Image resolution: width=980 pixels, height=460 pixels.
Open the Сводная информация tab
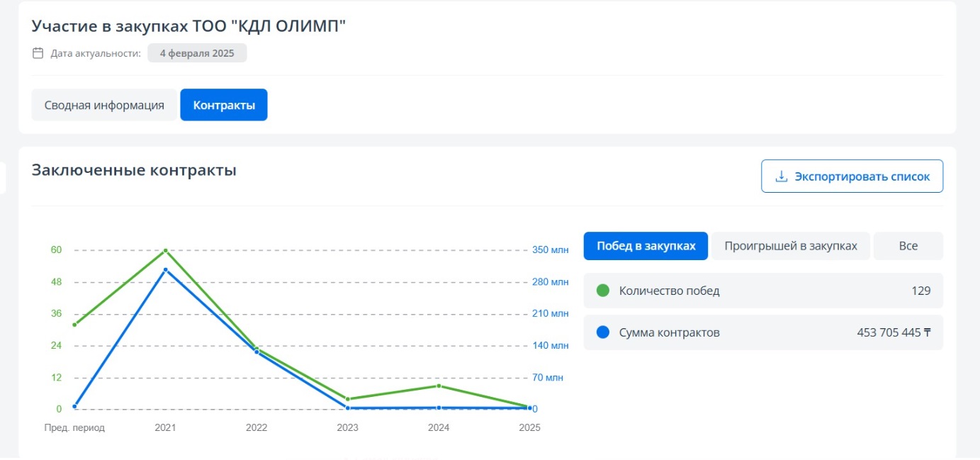pyautogui.click(x=104, y=105)
